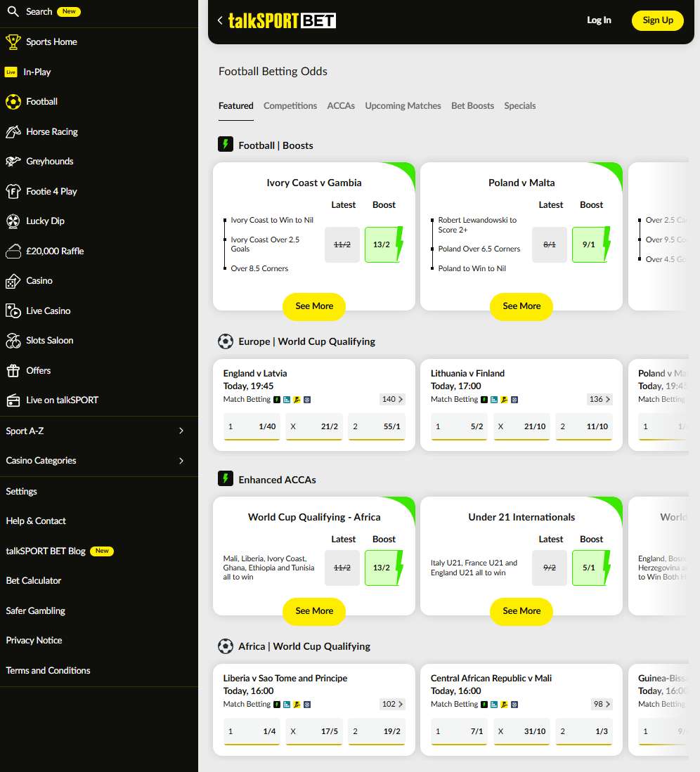The width and height of the screenshot is (700, 772).
Task: Pick Finland to win at 11/10
Action: 584,426
